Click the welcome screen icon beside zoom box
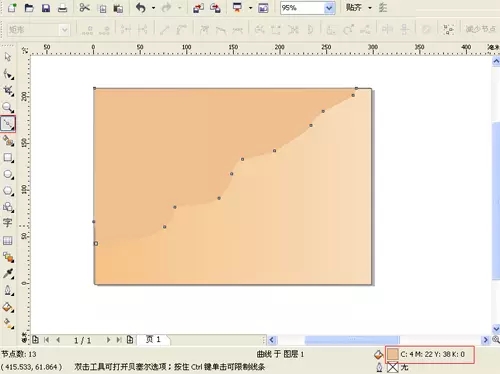This screenshot has height=374, width=500. [263, 8]
